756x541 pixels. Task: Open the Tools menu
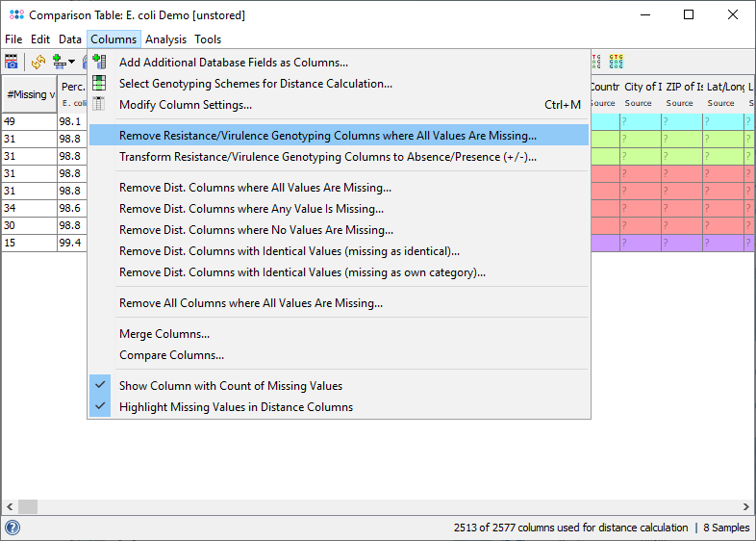coord(208,39)
